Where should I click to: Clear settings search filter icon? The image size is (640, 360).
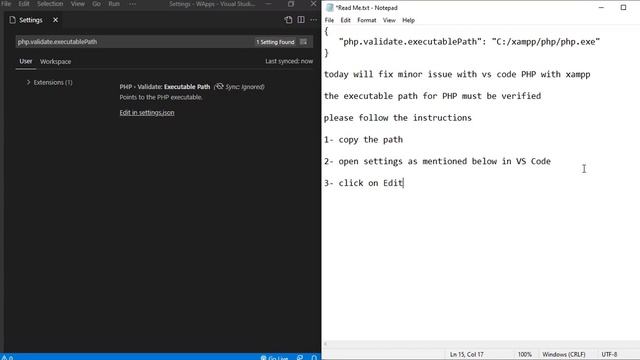pyautogui.click(x=303, y=42)
